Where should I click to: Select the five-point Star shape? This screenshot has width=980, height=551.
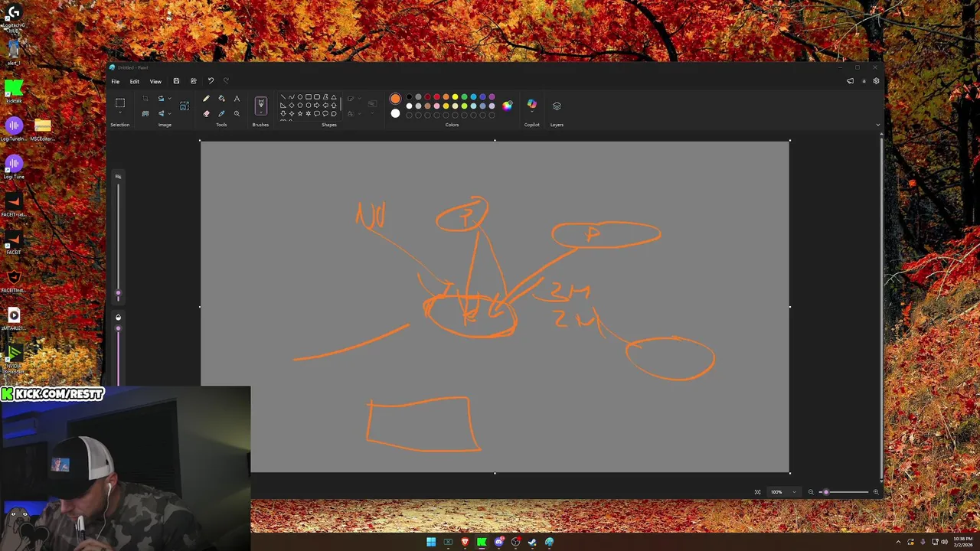coord(300,114)
